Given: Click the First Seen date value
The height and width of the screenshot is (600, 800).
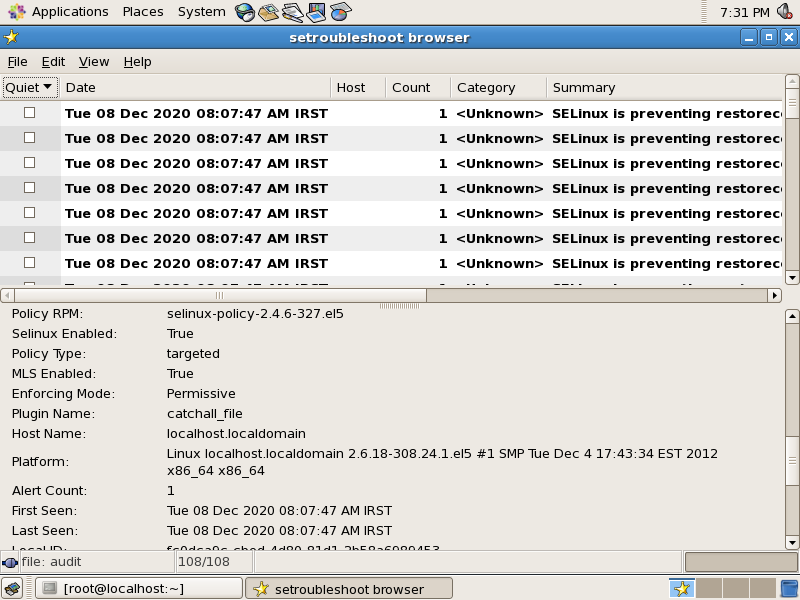Looking at the screenshot, I should click(x=280, y=511).
